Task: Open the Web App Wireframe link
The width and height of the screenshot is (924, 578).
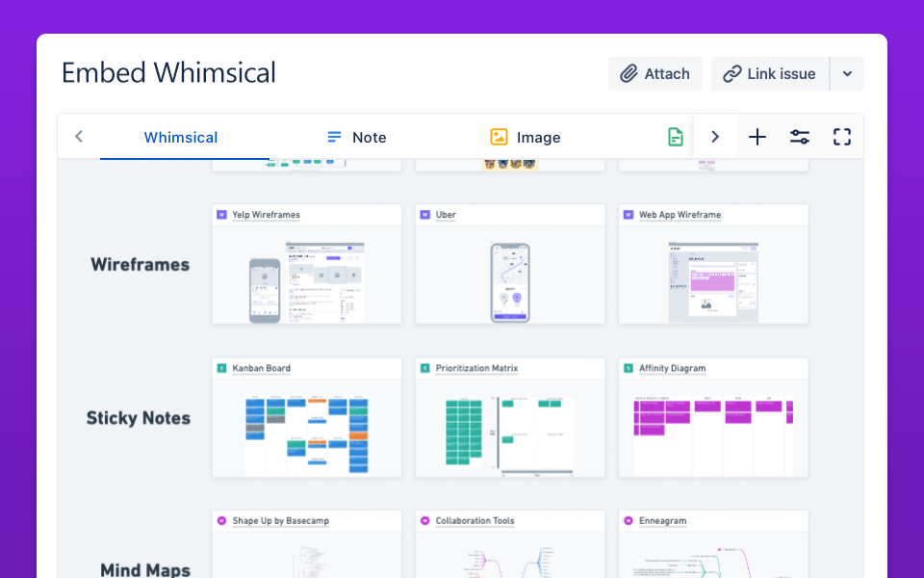Action: point(680,215)
